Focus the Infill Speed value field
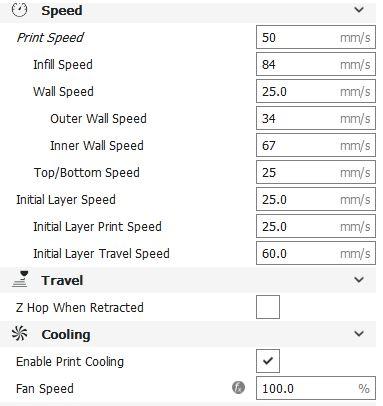This screenshot has height=406, width=383. [x=316, y=64]
